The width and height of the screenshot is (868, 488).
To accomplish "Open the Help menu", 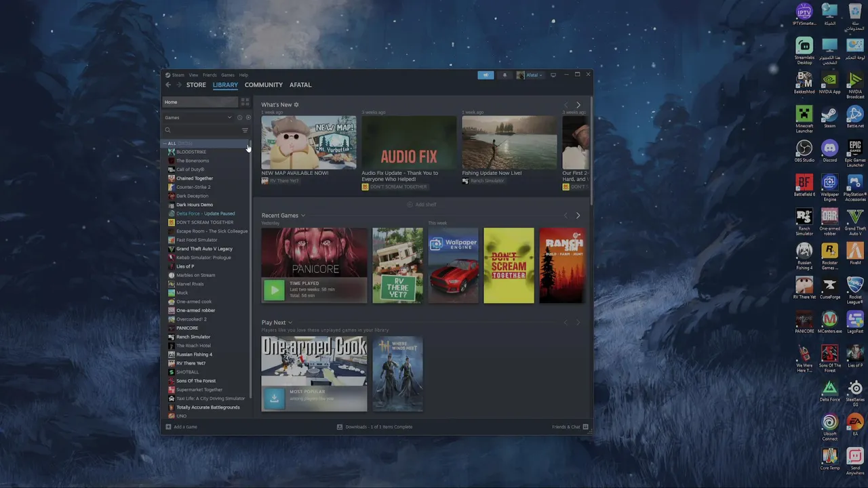I will point(243,75).
